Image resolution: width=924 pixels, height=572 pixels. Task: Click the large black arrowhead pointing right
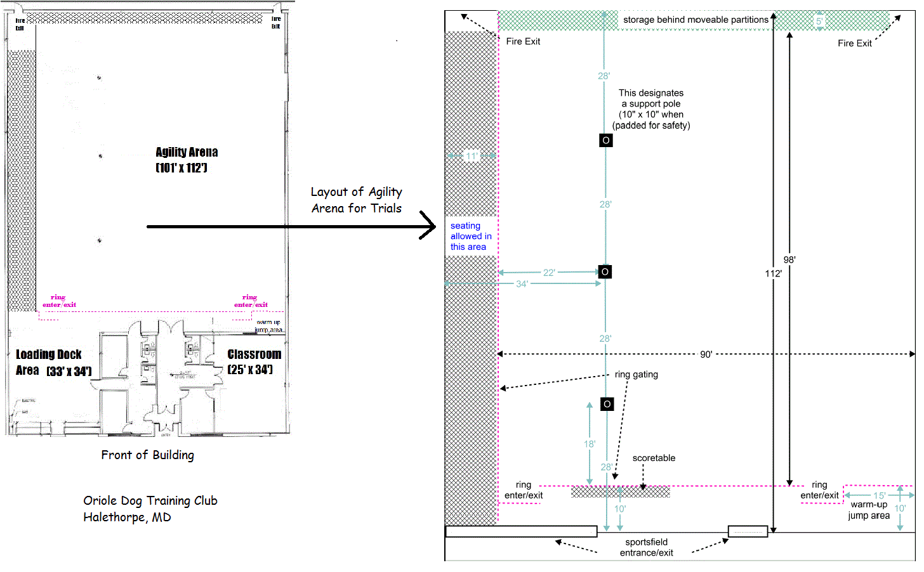428,226
